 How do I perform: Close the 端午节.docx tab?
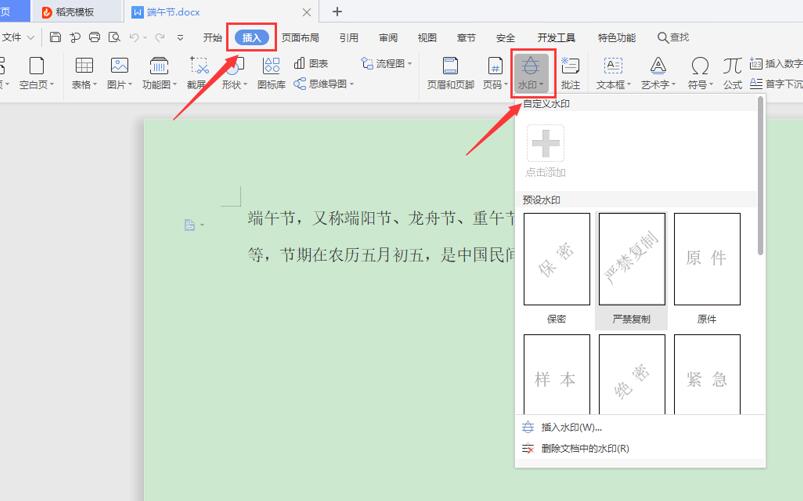point(306,12)
